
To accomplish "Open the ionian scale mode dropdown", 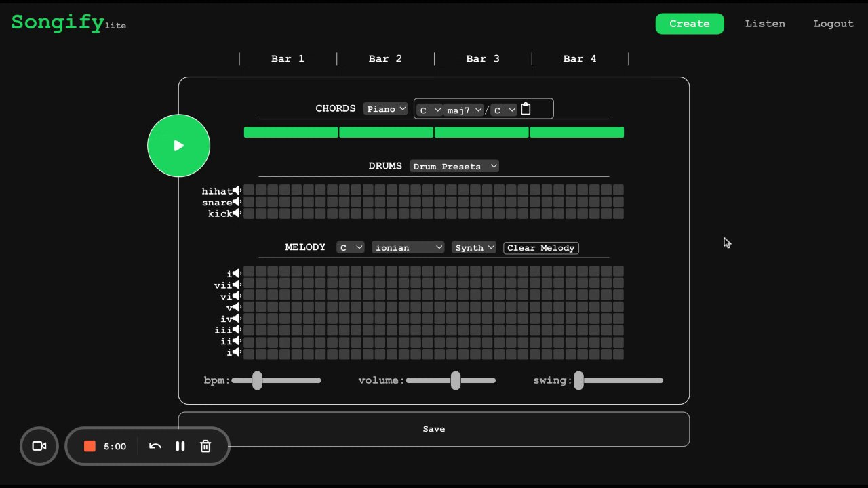I will point(408,247).
